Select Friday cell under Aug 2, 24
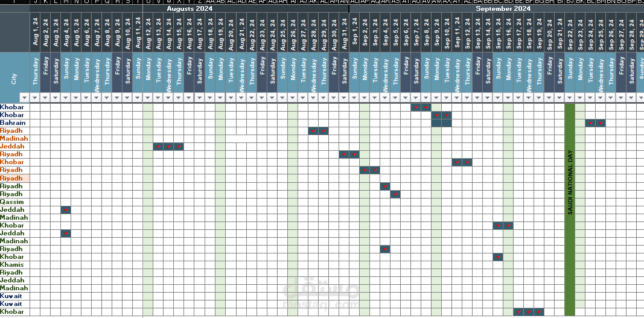The height and width of the screenshot is (318, 644). 45,73
